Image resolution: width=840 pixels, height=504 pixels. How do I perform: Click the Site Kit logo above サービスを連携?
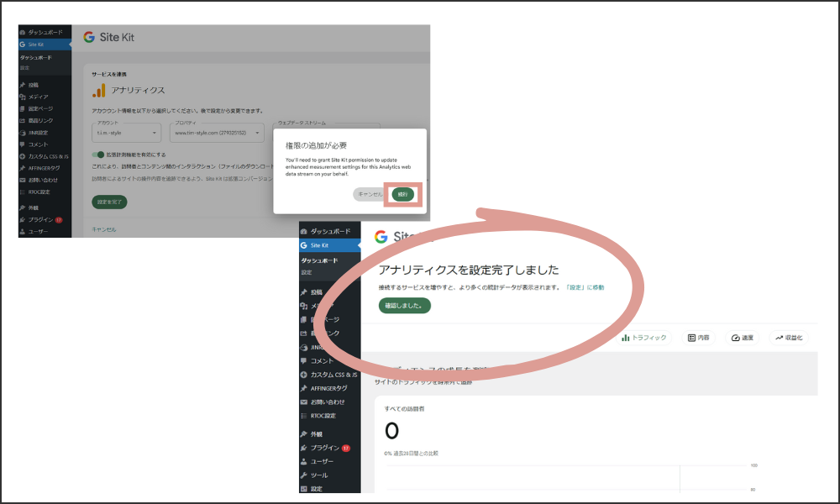(x=108, y=37)
